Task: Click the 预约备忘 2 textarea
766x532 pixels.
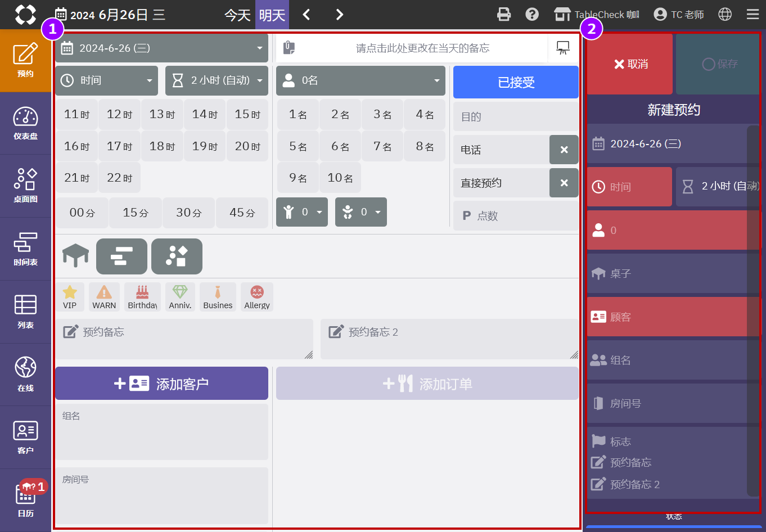Action: 449,339
